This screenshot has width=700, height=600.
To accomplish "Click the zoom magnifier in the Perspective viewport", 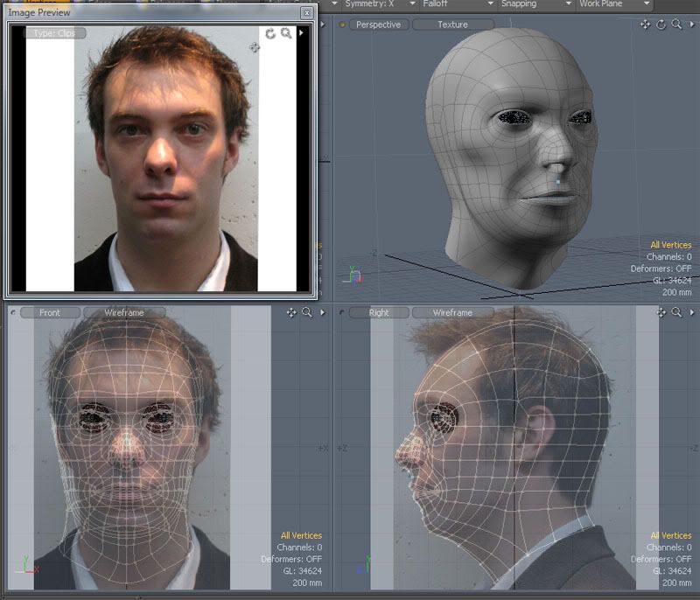I will [x=676, y=24].
